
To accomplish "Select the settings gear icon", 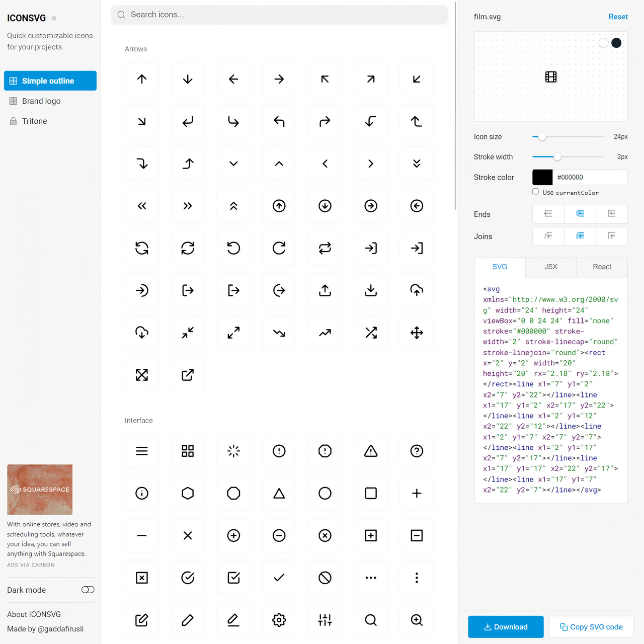I will pos(279,620).
